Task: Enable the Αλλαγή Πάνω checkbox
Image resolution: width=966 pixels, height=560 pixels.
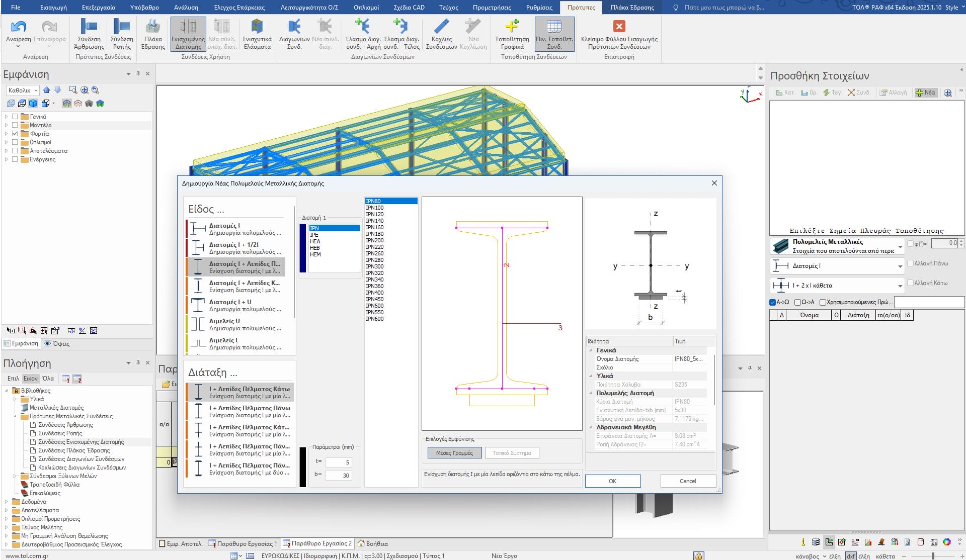Action: pyautogui.click(x=911, y=263)
